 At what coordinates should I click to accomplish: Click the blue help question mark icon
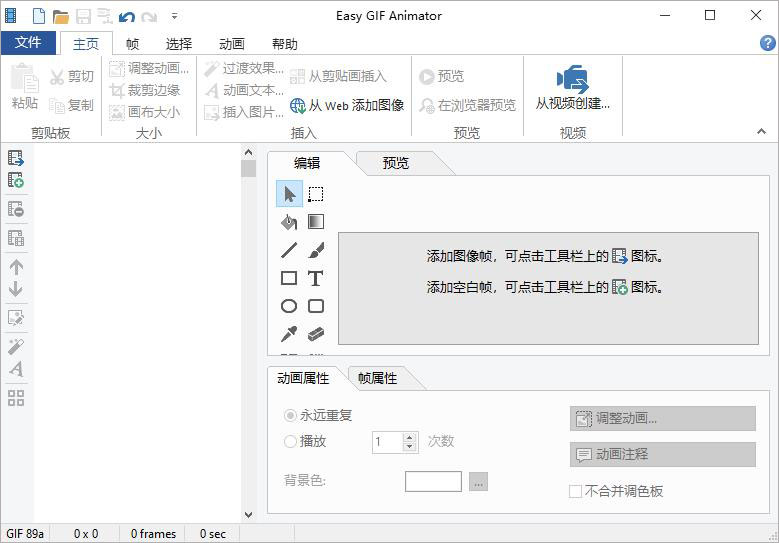coord(768,43)
